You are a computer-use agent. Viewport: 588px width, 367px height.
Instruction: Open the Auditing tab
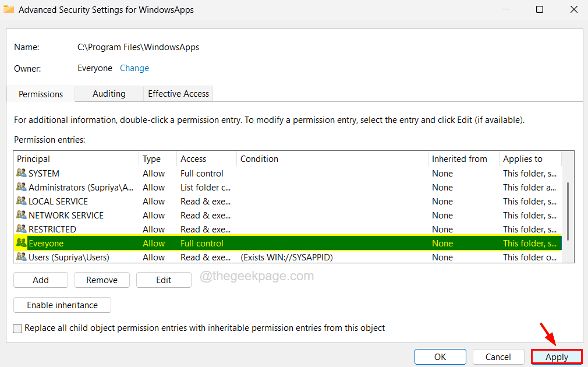pyautogui.click(x=109, y=93)
